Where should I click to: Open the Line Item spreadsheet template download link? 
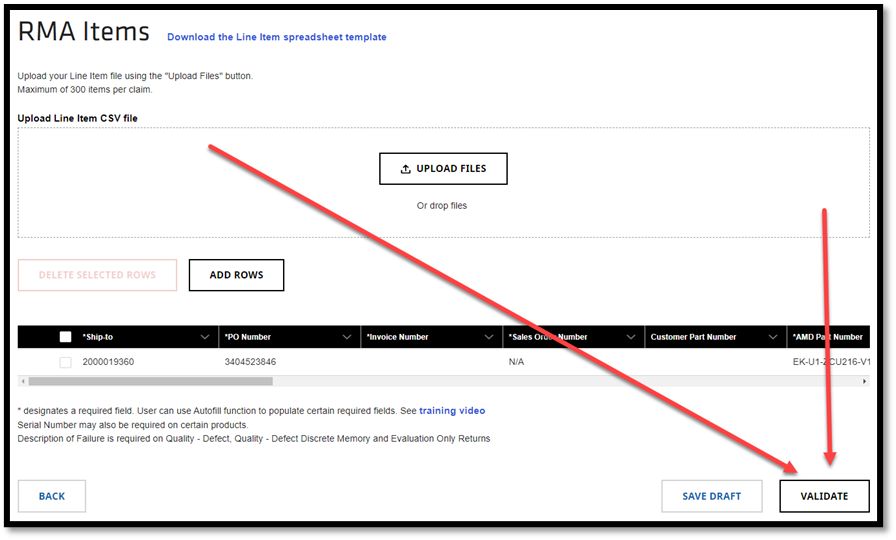pos(277,37)
